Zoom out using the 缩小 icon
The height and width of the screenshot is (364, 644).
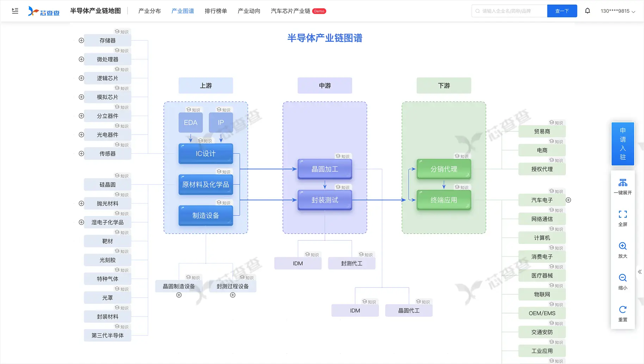[x=623, y=278]
